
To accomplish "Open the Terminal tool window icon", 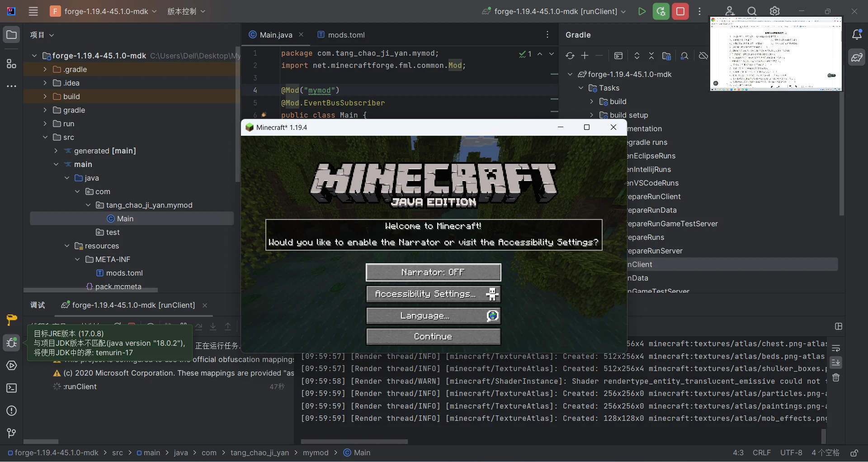I will click(x=11, y=388).
